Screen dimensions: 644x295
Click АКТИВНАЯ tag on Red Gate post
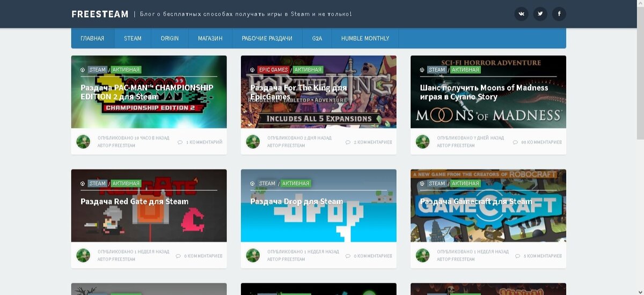point(126,183)
